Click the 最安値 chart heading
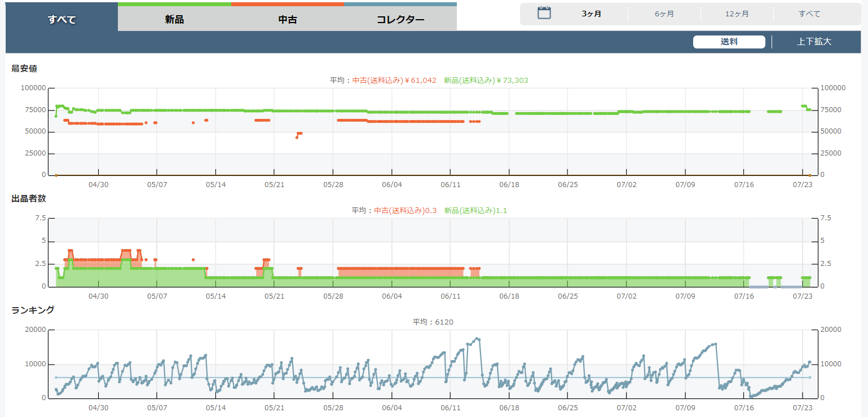This screenshot has height=417, width=868. 25,69
